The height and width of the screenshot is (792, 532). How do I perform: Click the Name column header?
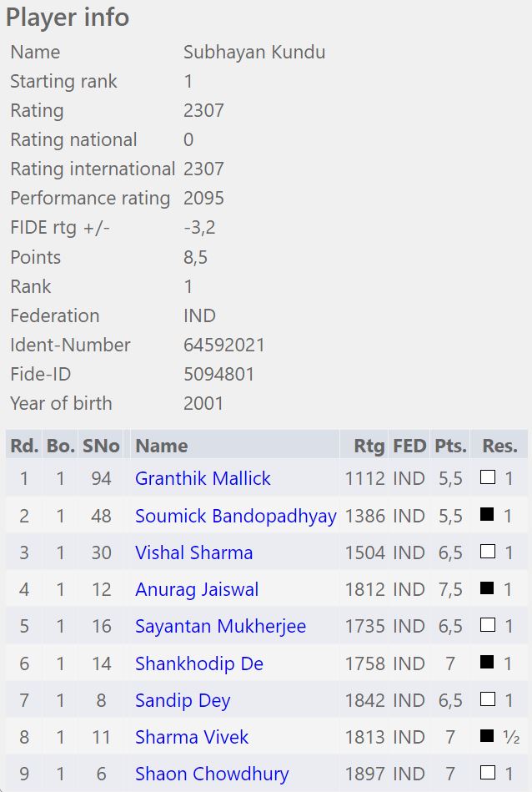(x=161, y=446)
